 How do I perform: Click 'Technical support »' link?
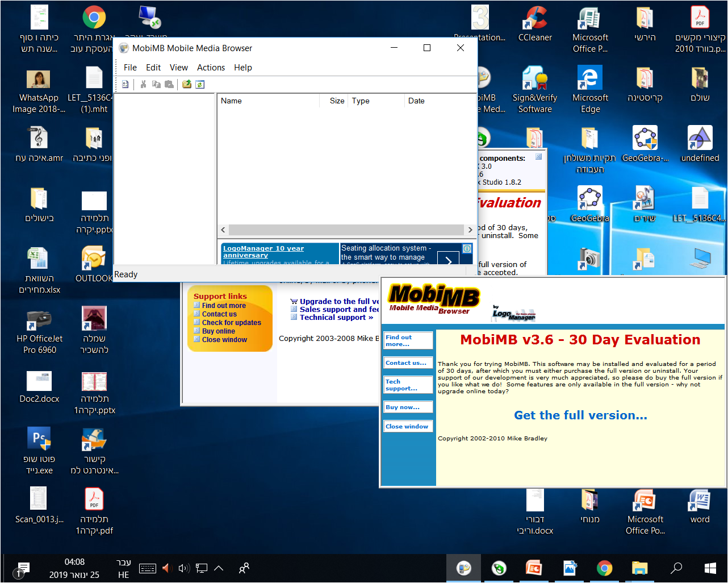[336, 318]
